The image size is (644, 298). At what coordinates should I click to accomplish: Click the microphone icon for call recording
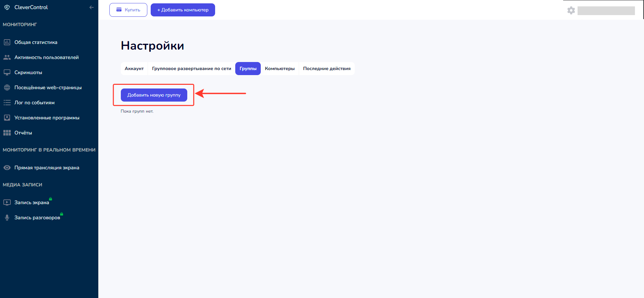coord(7,218)
